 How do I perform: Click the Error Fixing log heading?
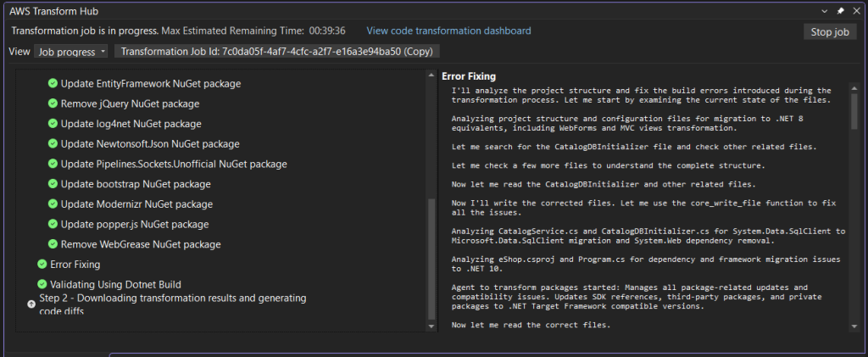click(x=468, y=76)
